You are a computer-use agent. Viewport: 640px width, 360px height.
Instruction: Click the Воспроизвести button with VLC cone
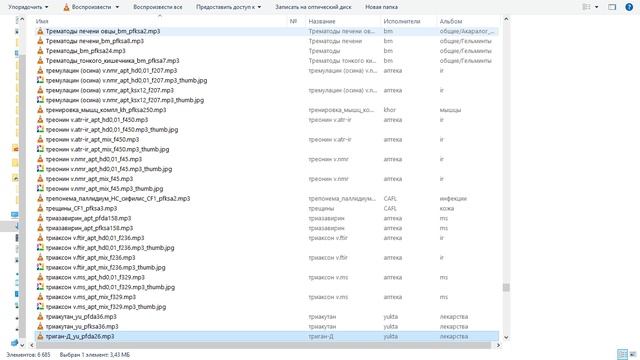(87, 7)
